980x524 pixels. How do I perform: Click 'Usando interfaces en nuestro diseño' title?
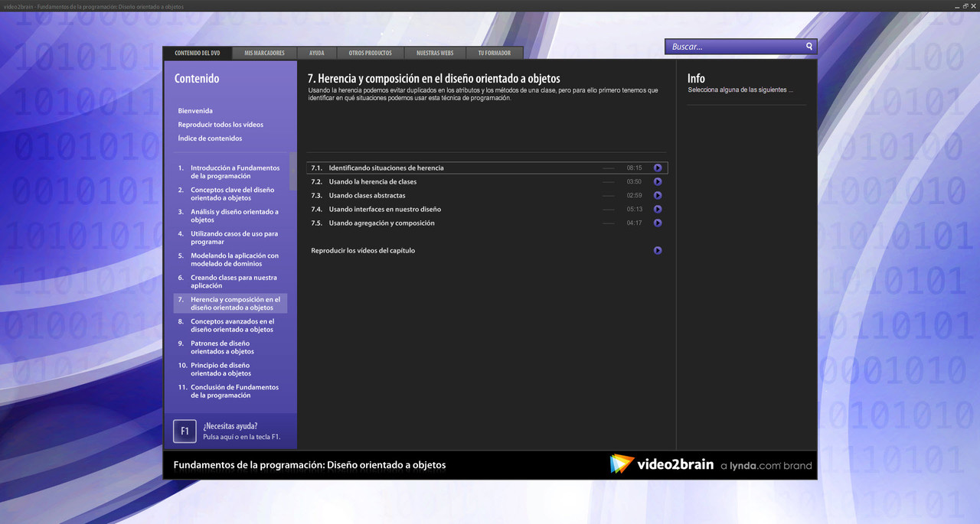point(384,209)
